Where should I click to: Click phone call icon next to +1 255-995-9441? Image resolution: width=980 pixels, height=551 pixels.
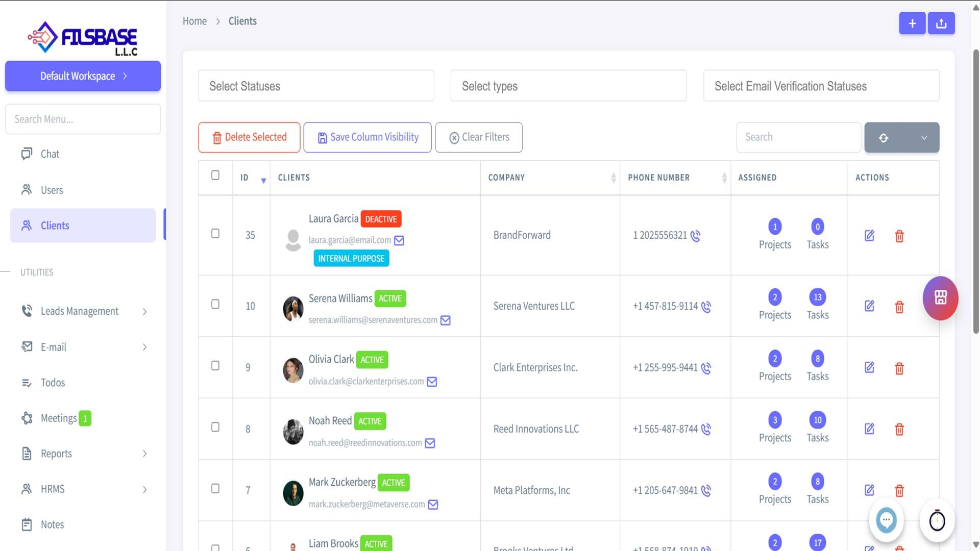pyautogui.click(x=706, y=368)
